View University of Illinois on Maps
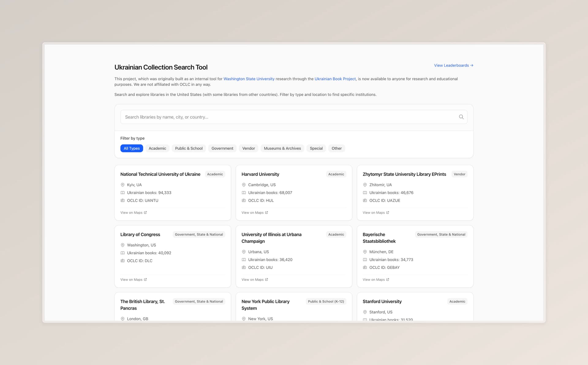The width and height of the screenshot is (588, 365). [255, 280]
